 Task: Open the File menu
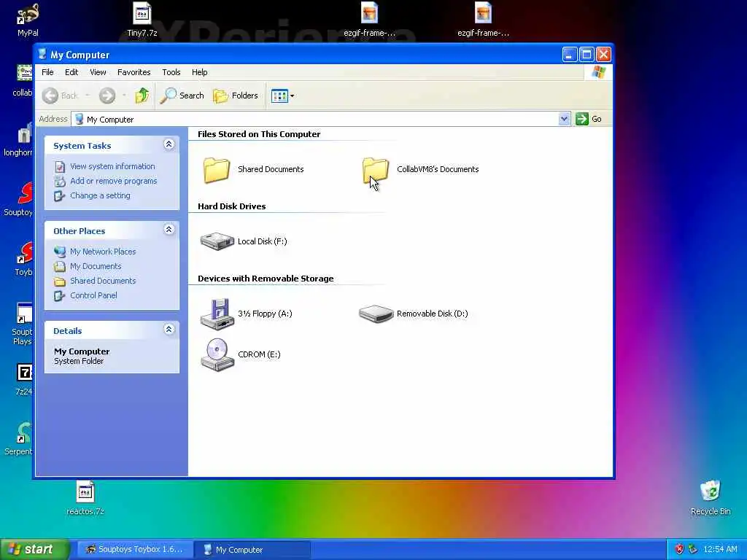point(47,72)
